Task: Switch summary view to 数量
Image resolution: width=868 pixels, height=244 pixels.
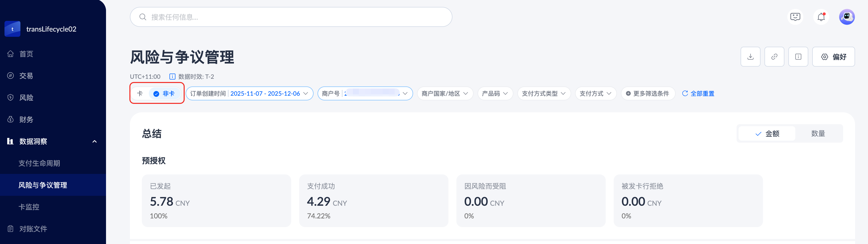Action: point(818,134)
